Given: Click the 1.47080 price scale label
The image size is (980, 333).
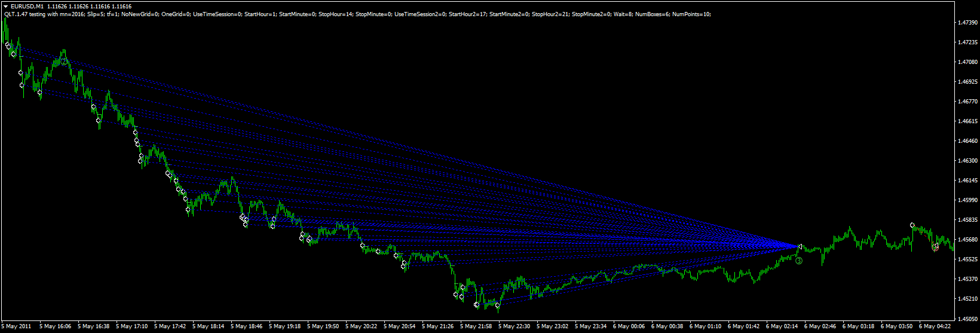Looking at the screenshot, I should click(967, 62).
